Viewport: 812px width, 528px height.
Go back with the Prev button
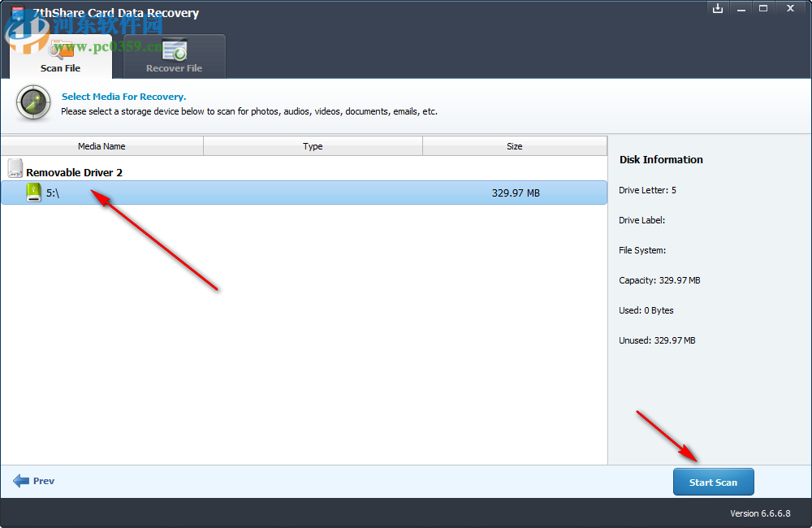click(x=33, y=481)
